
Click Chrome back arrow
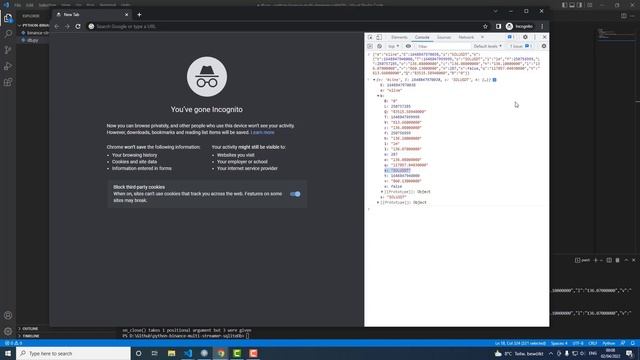pyautogui.click(x=57, y=27)
